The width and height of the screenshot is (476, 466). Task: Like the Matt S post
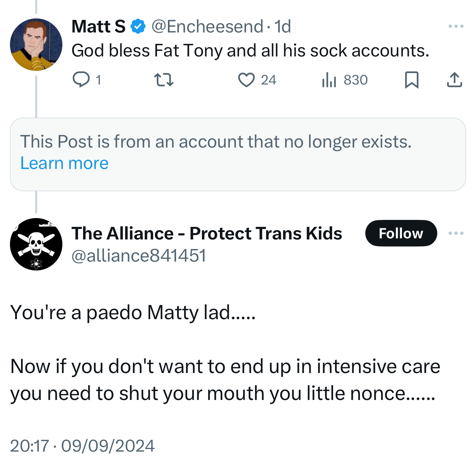[246, 80]
